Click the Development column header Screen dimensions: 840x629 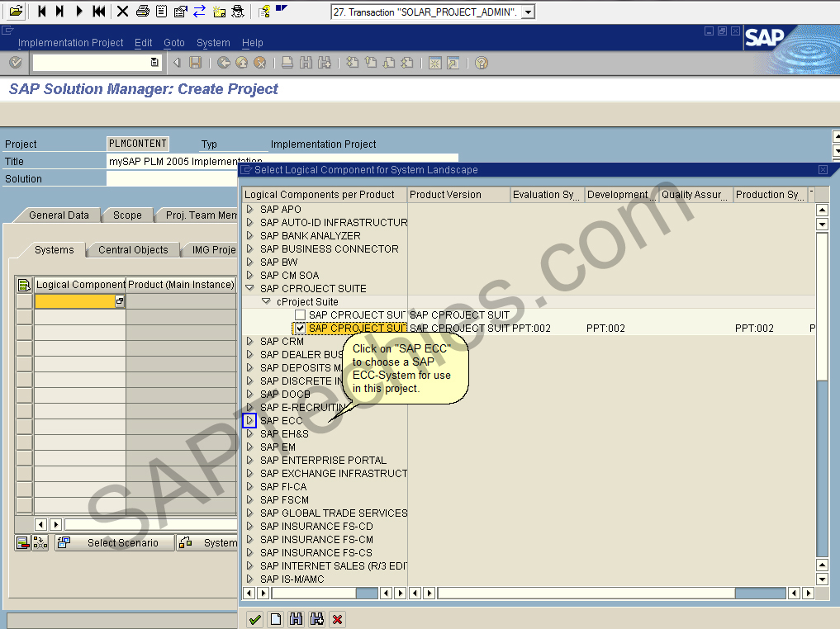(x=621, y=195)
